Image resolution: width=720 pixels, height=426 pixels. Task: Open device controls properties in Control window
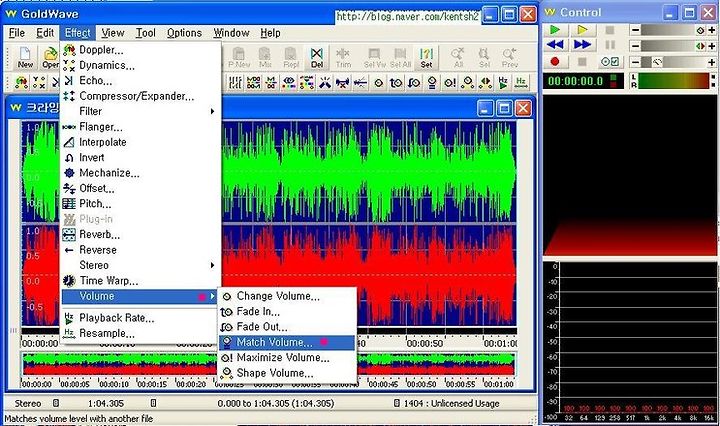[610, 61]
